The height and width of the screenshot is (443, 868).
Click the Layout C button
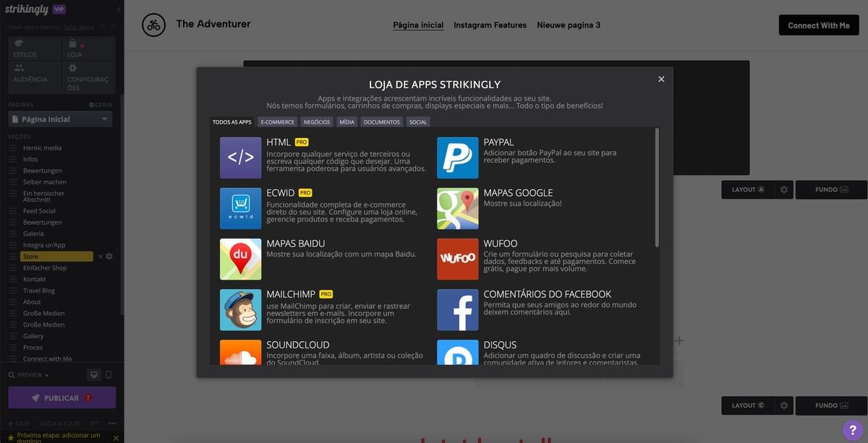click(x=747, y=405)
